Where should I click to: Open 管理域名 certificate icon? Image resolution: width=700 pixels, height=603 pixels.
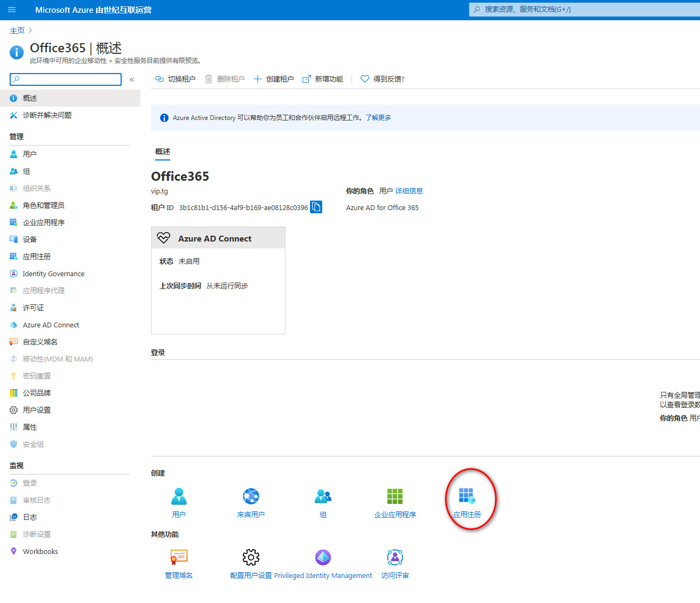point(179,557)
